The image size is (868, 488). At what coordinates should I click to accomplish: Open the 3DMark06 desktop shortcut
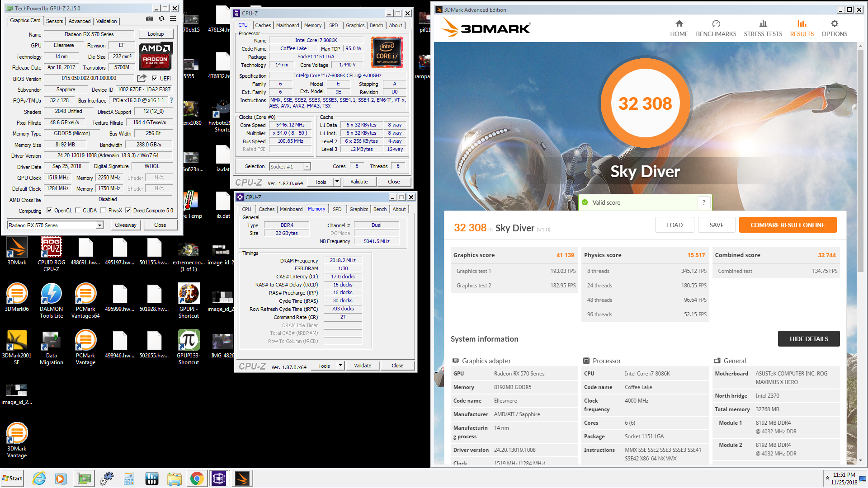17,298
